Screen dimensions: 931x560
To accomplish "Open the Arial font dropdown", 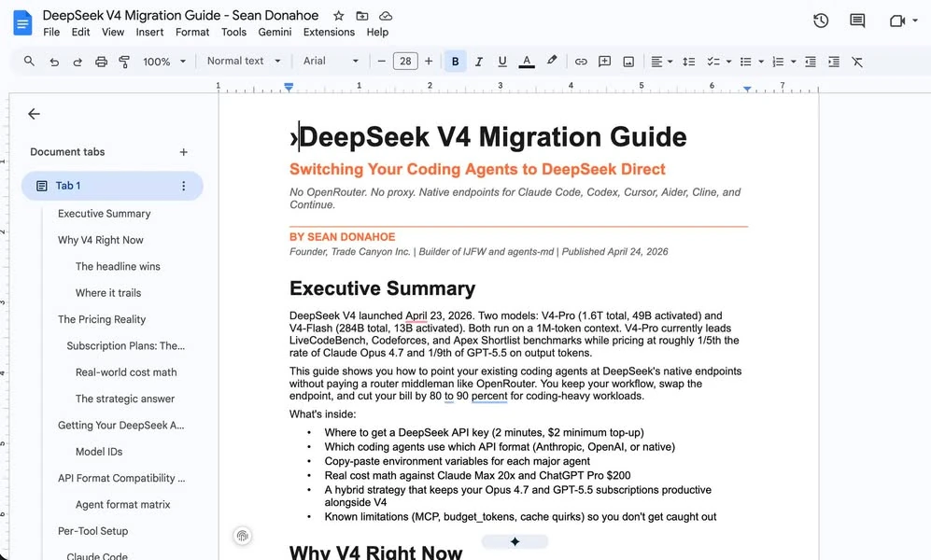I will 331,61.
